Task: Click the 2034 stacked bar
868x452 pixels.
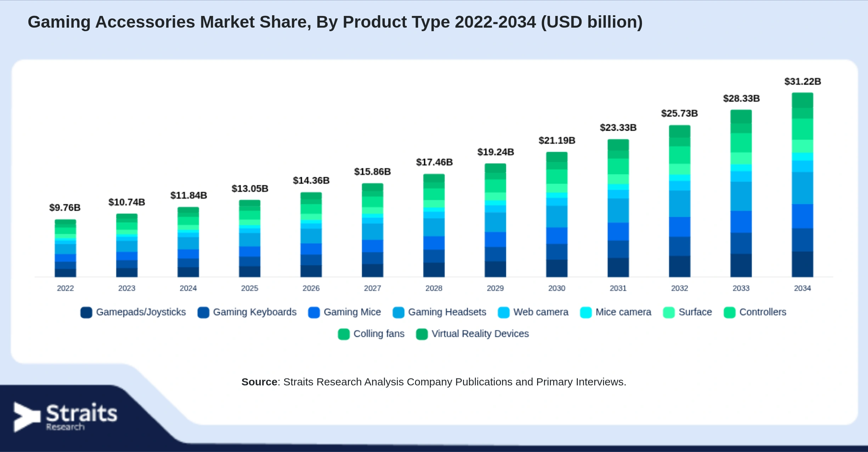Action: click(x=802, y=185)
